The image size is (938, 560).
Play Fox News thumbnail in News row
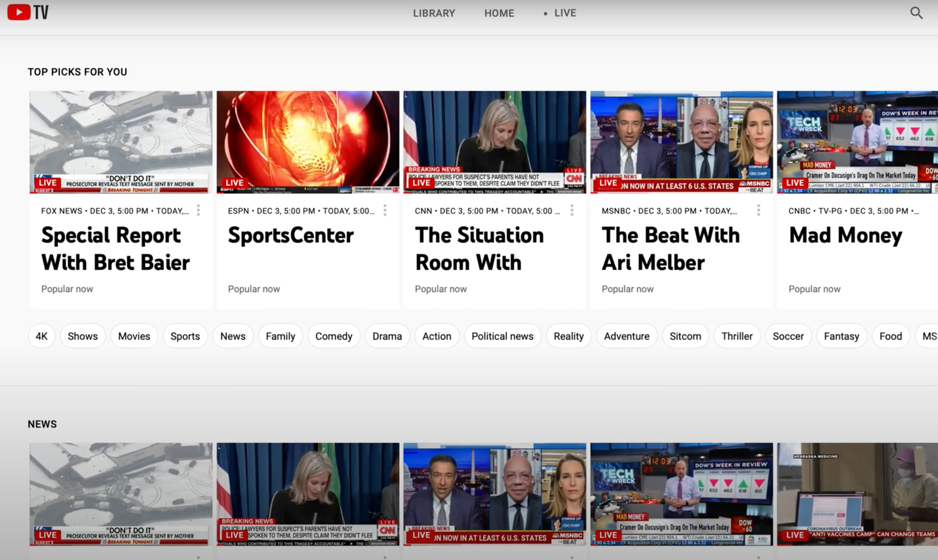point(121,494)
